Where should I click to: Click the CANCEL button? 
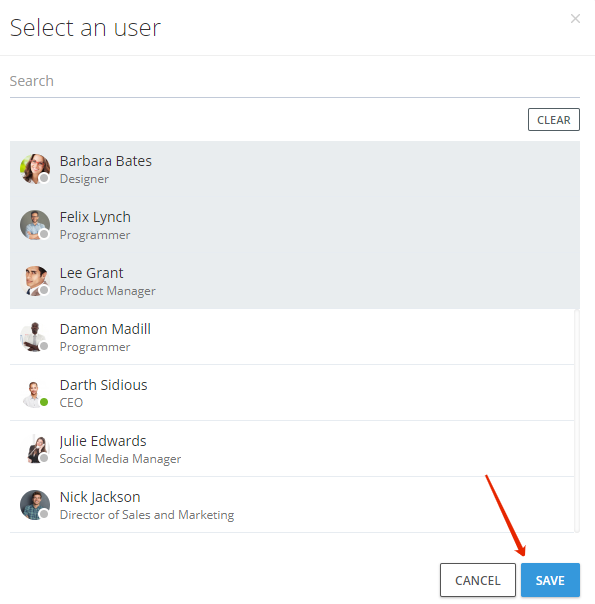[478, 580]
